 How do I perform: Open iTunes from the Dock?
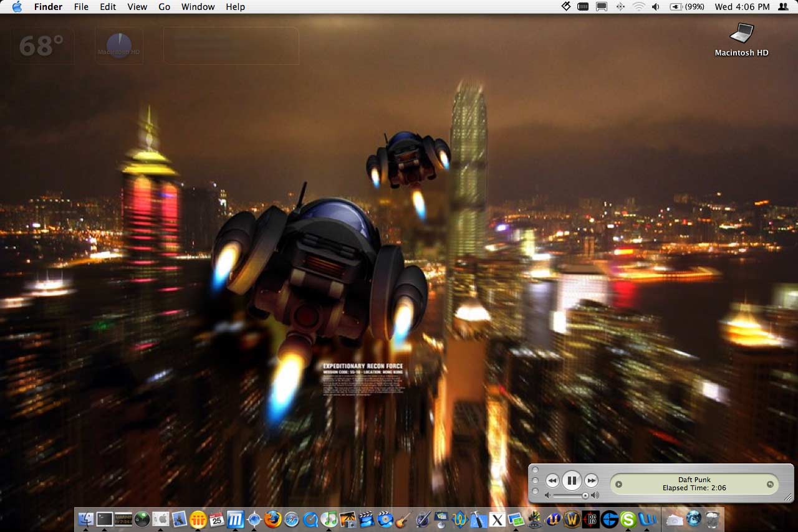[x=329, y=519]
